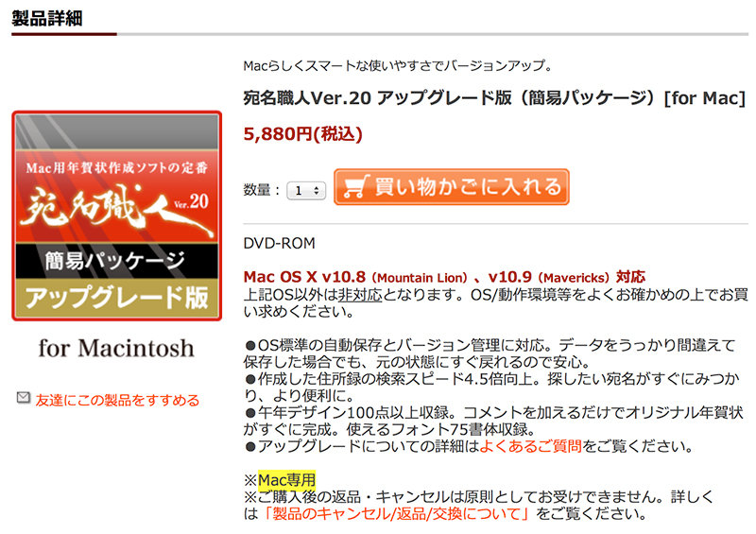The height and width of the screenshot is (534, 756).
Task: Click the 検索スピード4.5倍向上 bullet line
Action: pos(490,387)
